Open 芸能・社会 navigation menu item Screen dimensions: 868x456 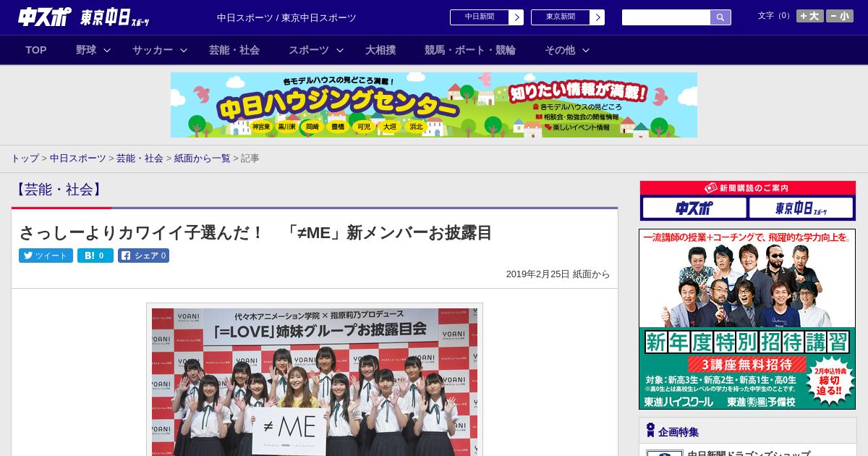coord(234,50)
